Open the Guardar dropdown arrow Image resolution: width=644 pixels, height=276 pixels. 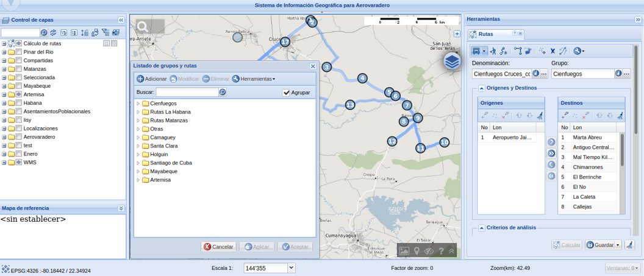coord(618,245)
